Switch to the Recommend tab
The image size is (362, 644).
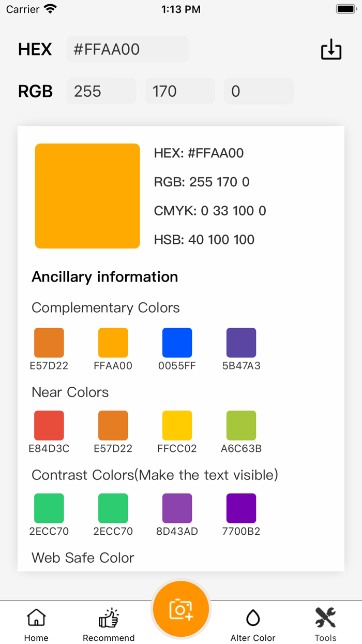click(109, 624)
